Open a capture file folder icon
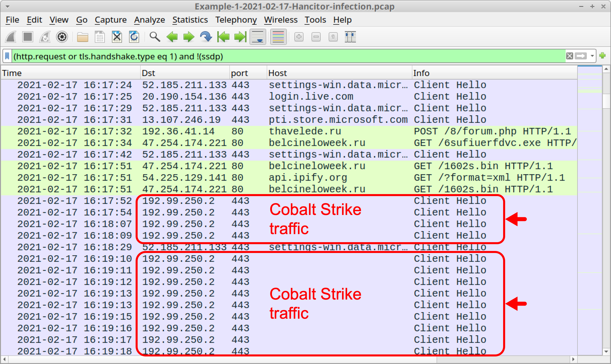Image resolution: width=611 pixels, height=364 pixels. click(82, 37)
